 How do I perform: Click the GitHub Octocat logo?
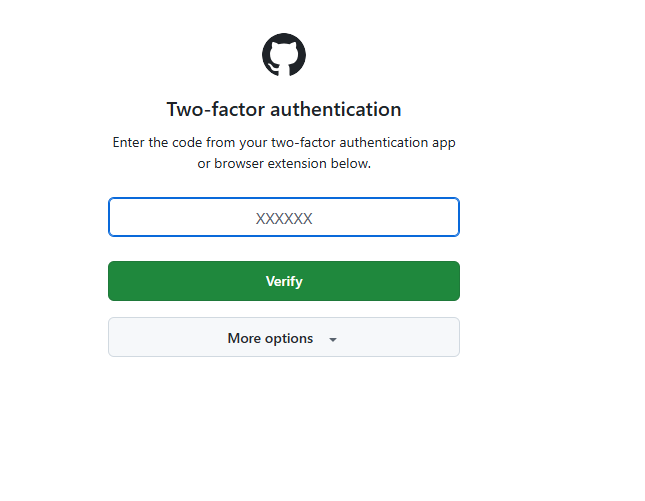(x=284, y=55)
